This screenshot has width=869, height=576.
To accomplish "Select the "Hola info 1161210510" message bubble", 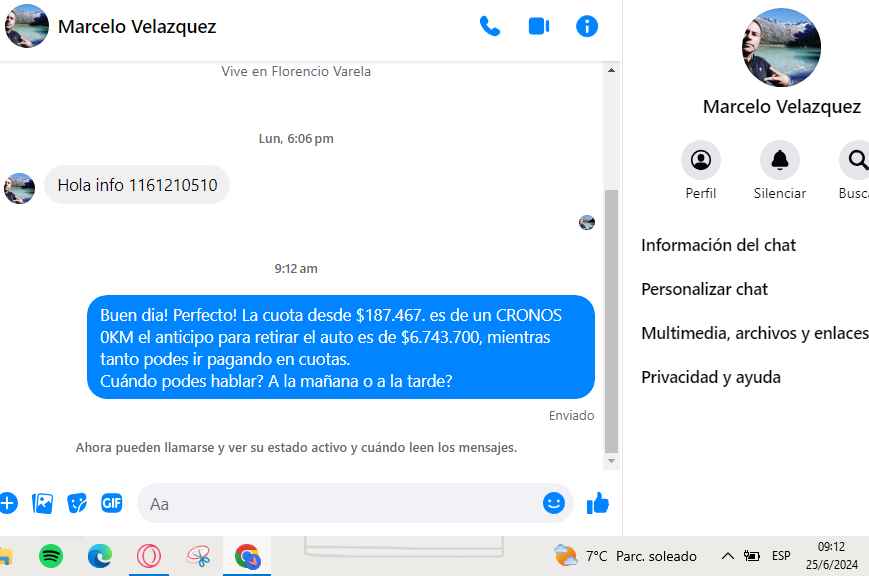I will (x=137, y=185).
